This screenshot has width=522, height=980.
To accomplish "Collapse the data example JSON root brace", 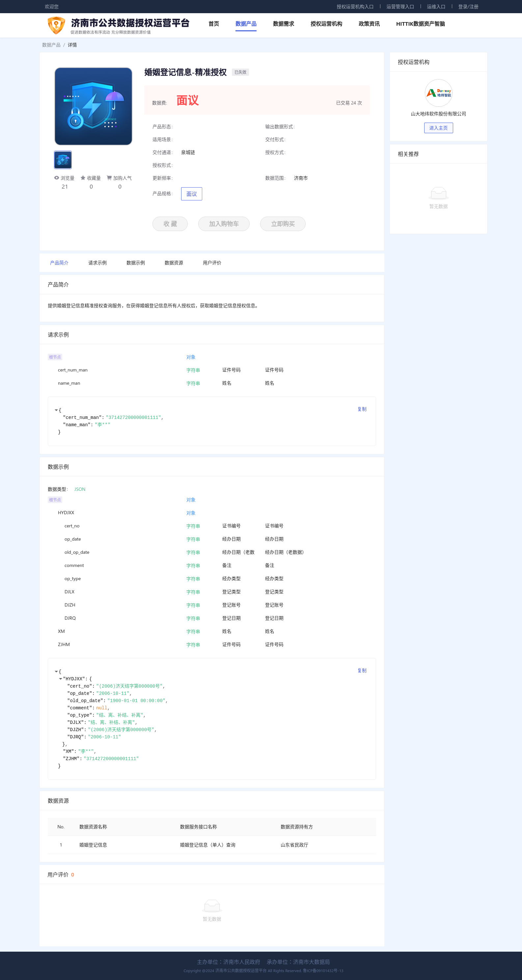I will (56, 671).
